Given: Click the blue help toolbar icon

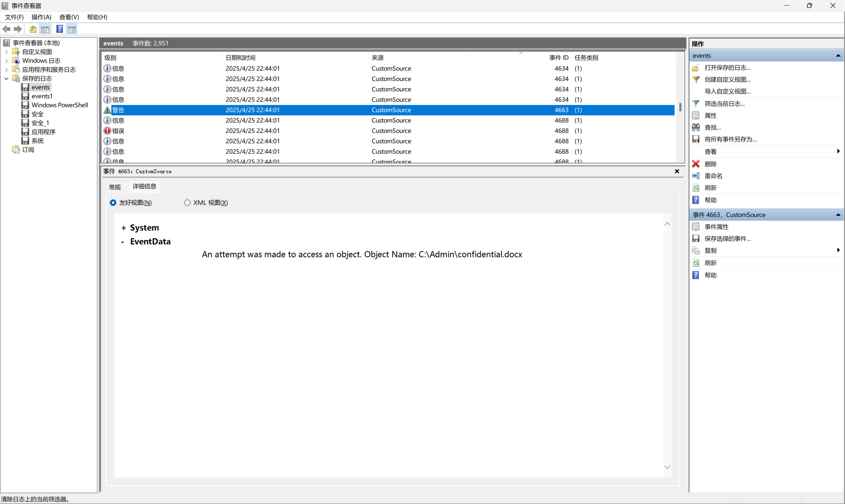Looking at the screenshot, I should click(x=59, y=29).
